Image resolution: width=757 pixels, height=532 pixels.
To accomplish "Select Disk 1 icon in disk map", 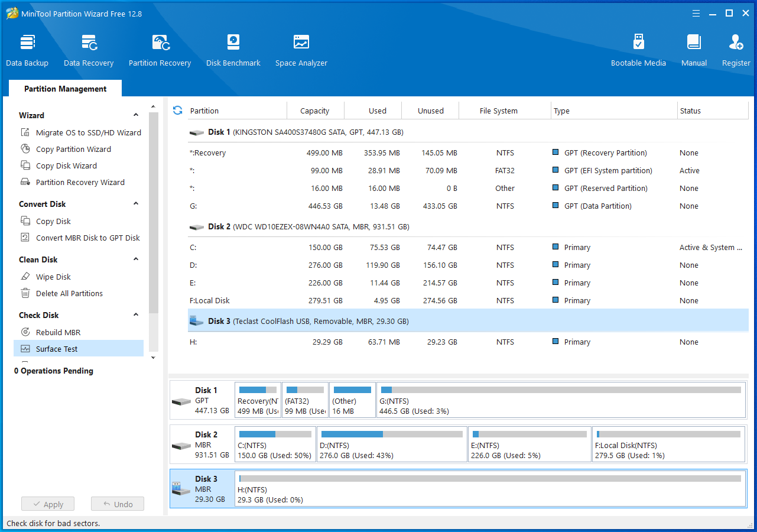I will coord(181,401).
